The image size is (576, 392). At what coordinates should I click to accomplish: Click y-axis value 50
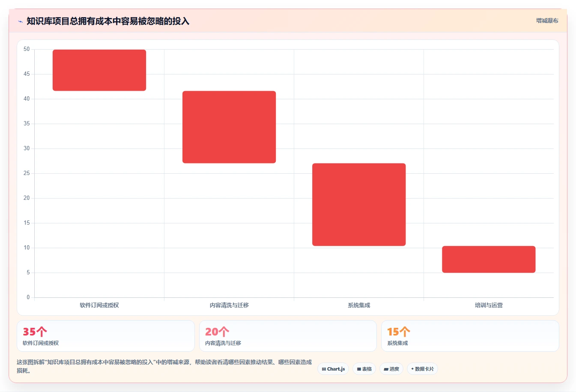tap(27, 49)
